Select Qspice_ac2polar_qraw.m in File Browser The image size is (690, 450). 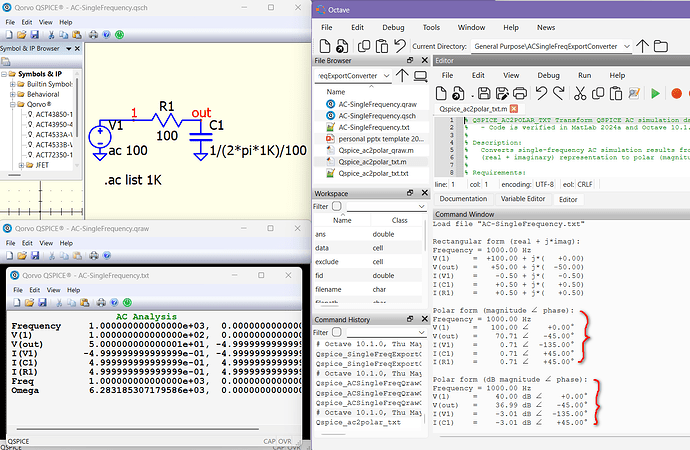point(375,150)
